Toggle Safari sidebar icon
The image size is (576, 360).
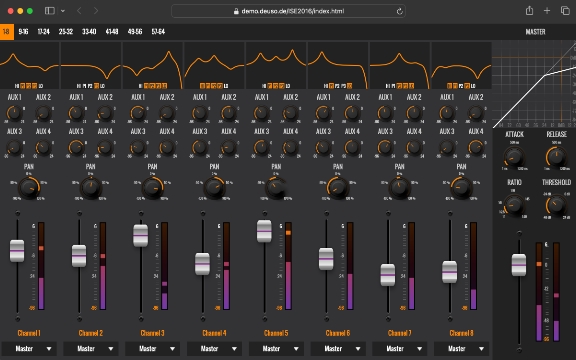50,11
